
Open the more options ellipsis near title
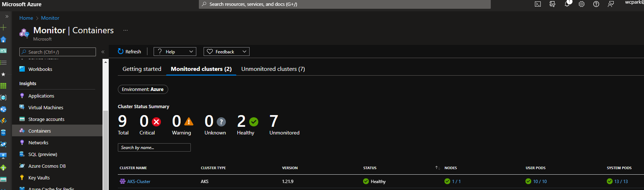(x=126, y=30)
